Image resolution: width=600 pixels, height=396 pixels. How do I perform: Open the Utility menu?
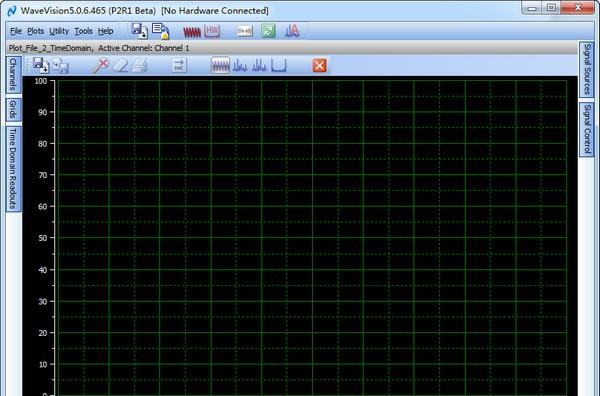(x=59, y=31)
